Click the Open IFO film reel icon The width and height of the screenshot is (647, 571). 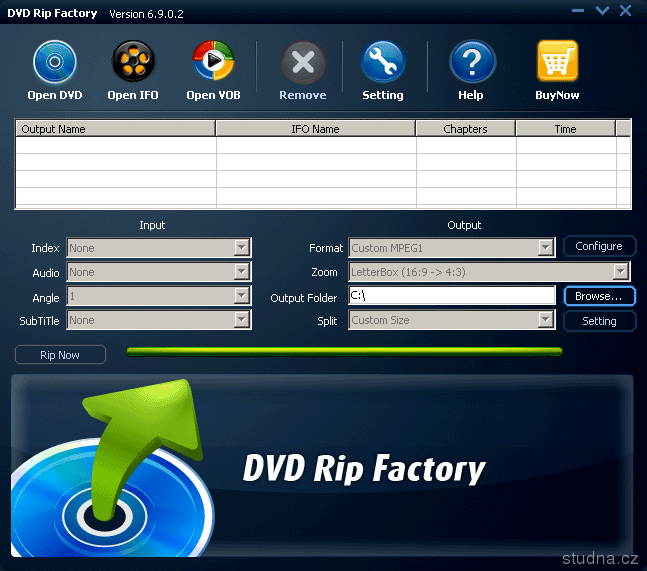[x=133, y=61]
